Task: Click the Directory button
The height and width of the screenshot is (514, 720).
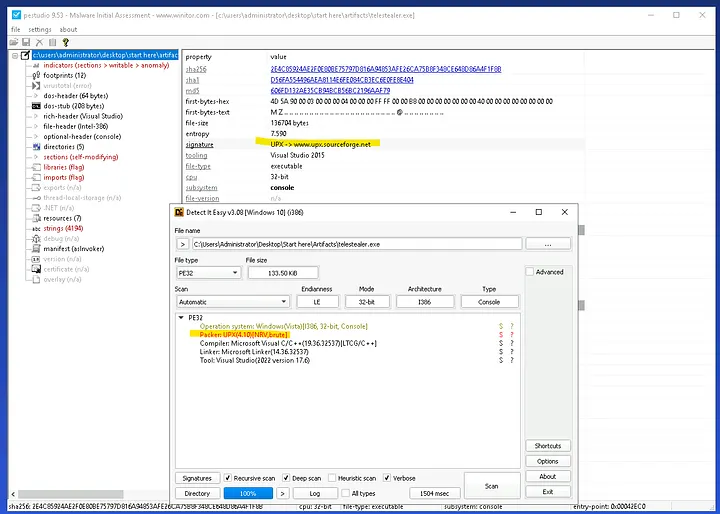Action: (x=197, y=493)
